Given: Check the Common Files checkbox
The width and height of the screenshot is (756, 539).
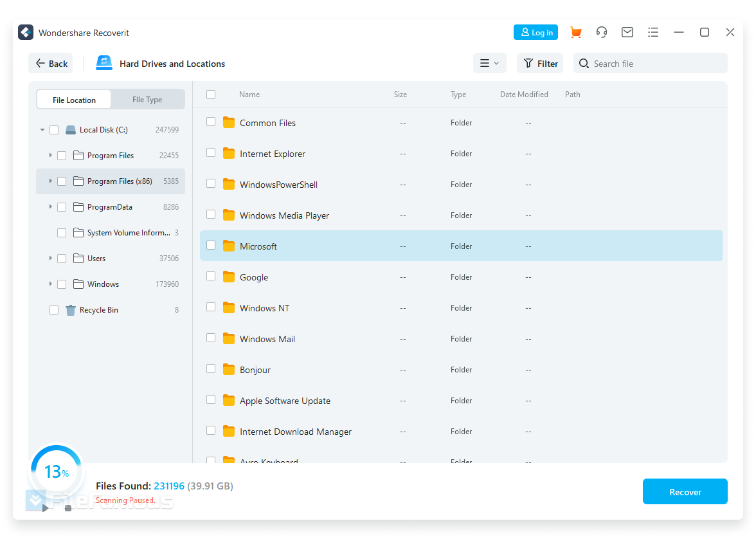Looking at the screenshot, I should tap(211, 122).
